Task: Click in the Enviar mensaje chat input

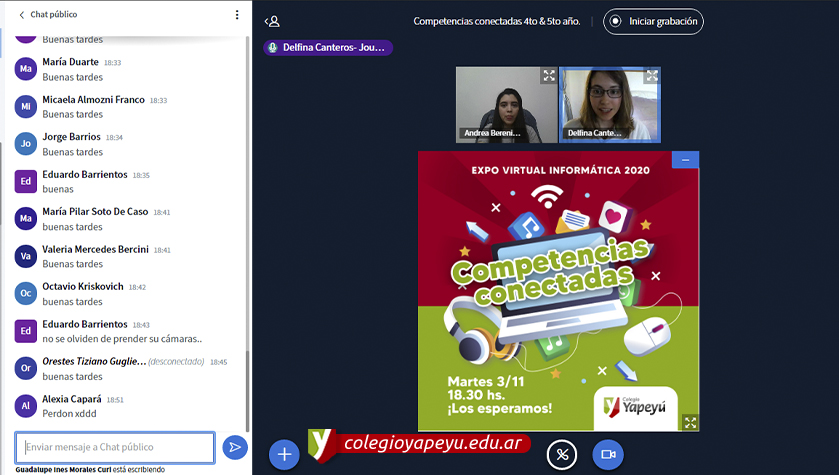Action: pyautogui.click(x=115, y=447)
